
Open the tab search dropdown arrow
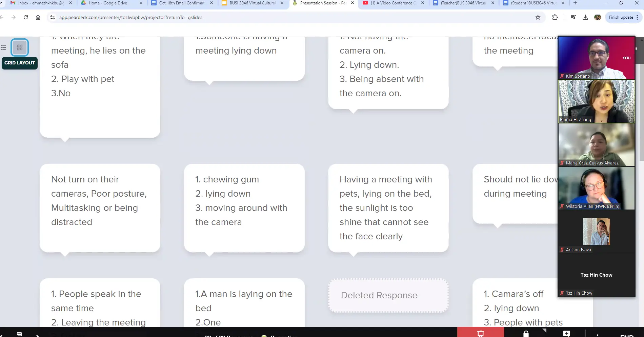[x=1, y=3]
